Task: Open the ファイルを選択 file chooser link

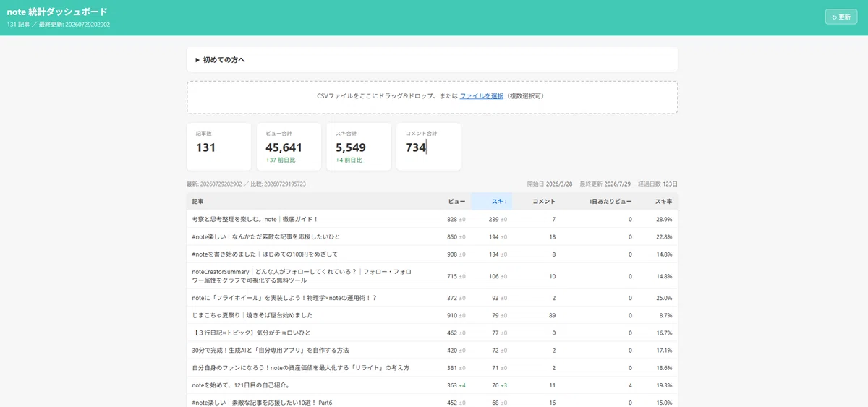Action: (x=482, y=96)
